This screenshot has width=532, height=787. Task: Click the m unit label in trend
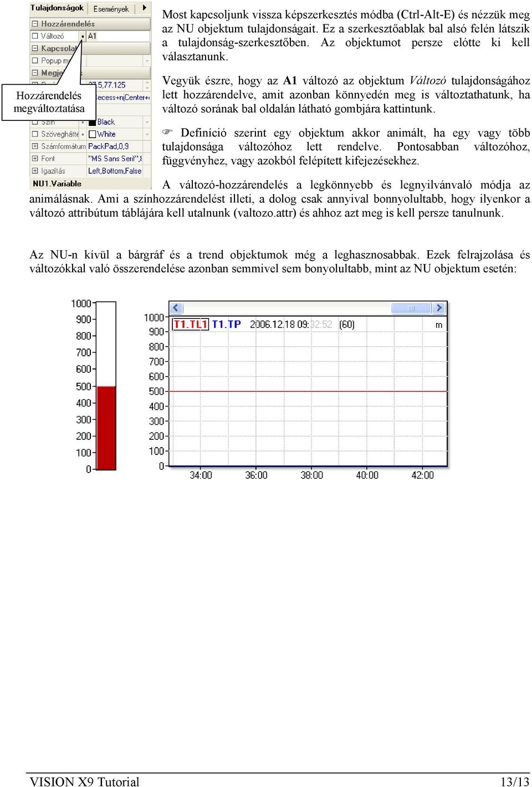[x=439, y=325]
